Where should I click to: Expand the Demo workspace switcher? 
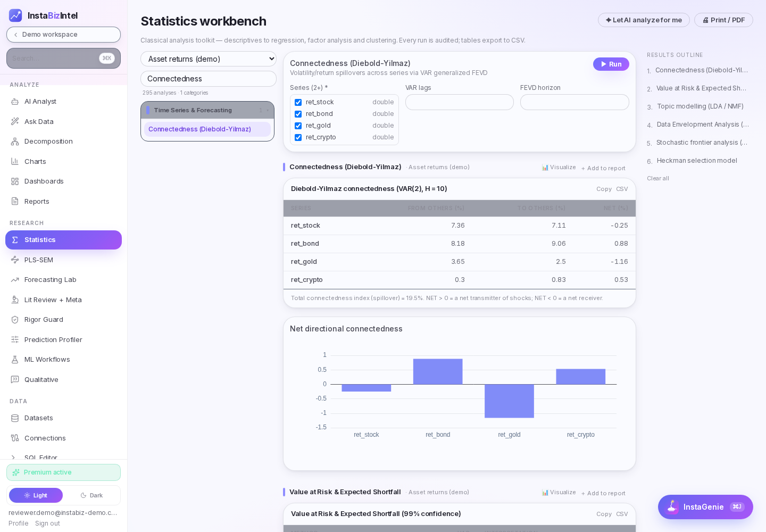(x=63, y=35)
